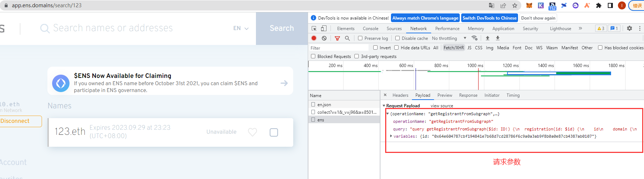Show the 1 issue message badge
Image resolution: width=644 pixels, height=179 pixels.
pyautogui.click(x=614, y=28)
